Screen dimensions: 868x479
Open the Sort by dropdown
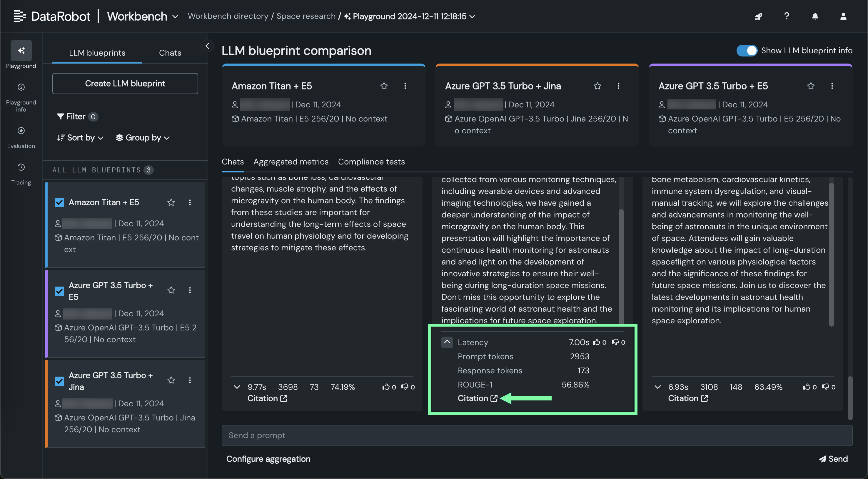click(80, 137)
